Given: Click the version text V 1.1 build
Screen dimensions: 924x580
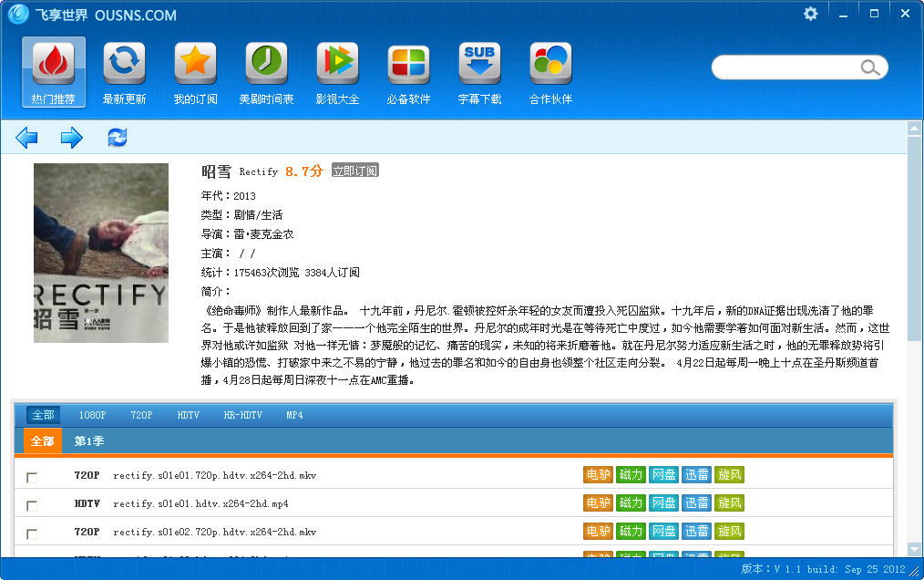Looking at the screenshot, I should [x=823, y=569].
